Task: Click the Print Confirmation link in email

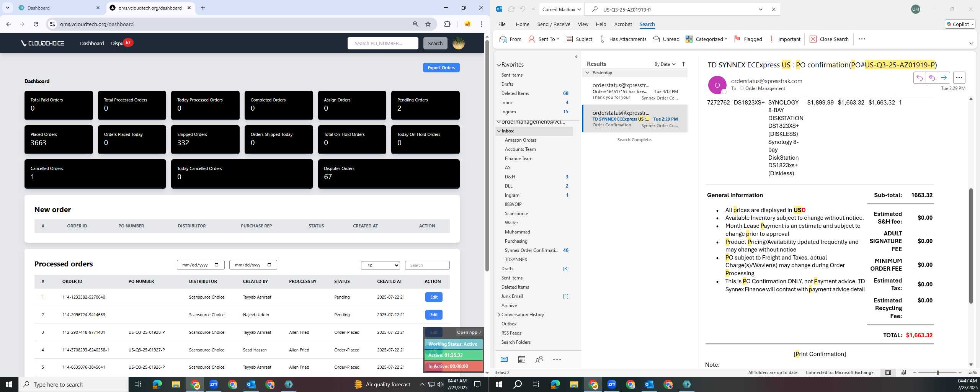Action: tap(819, 354)
